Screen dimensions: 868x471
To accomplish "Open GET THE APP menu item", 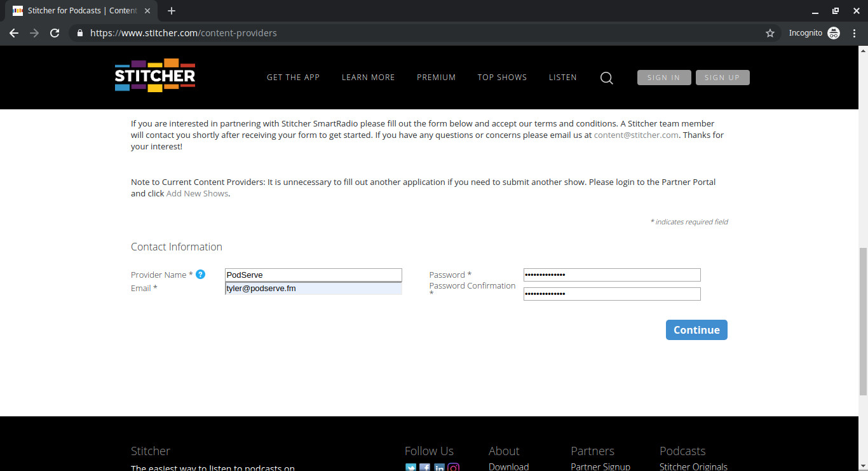I will tap(293, 78).
